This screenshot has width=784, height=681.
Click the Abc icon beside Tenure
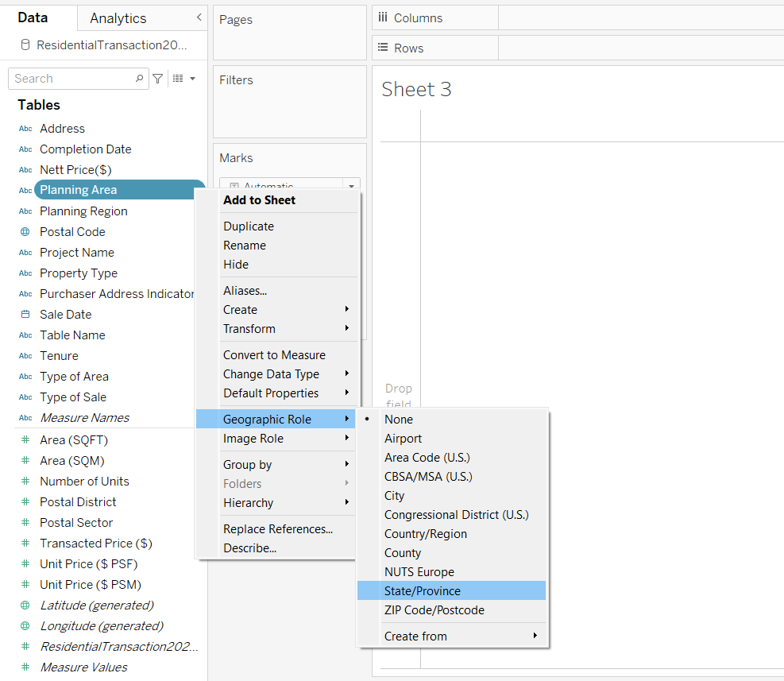click(x=25, y=356)
